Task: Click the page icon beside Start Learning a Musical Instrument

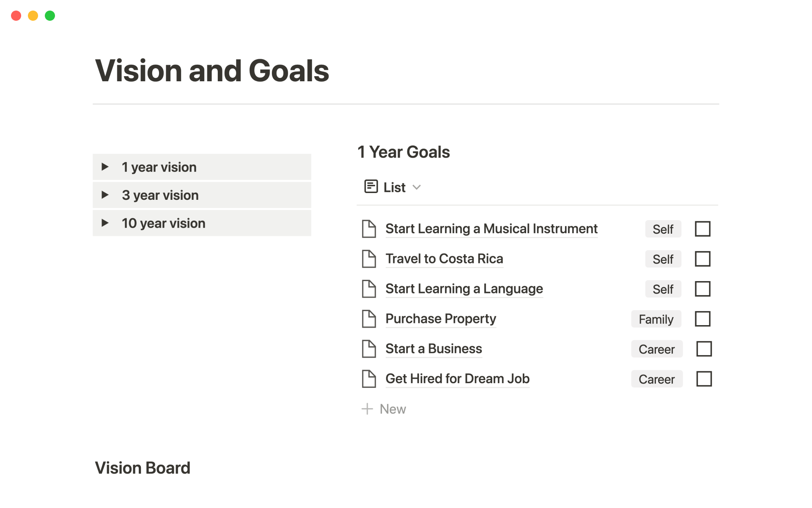Action: click(x=369, y=229)
